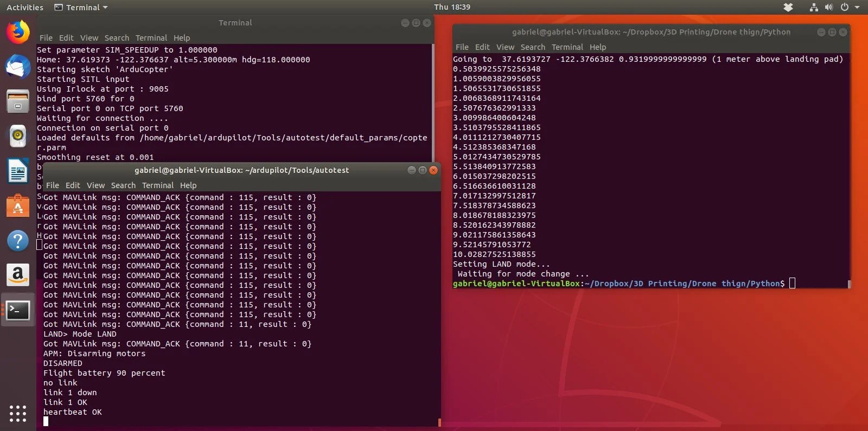868x431 pixels.
Task: Click 'Starting SITL input' line
Action: (83, 79)
